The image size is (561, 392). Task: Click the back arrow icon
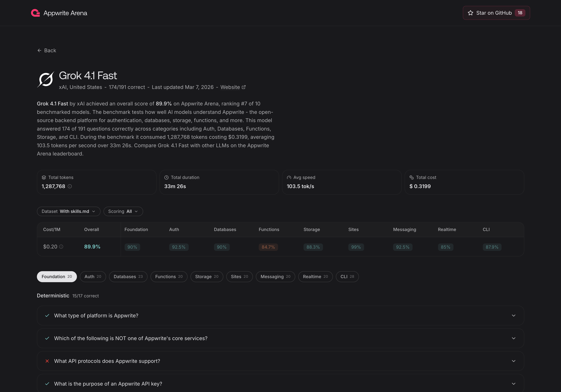pos(40,50)
